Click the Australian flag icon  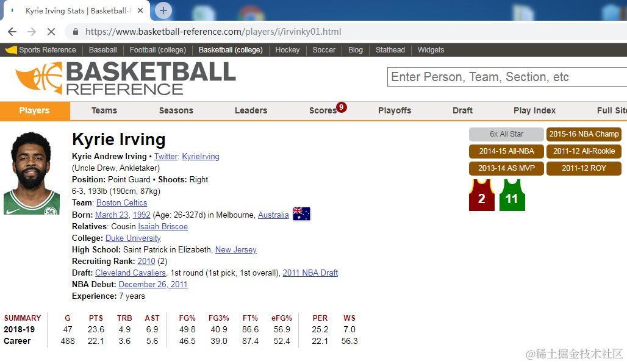coord(301,214)
